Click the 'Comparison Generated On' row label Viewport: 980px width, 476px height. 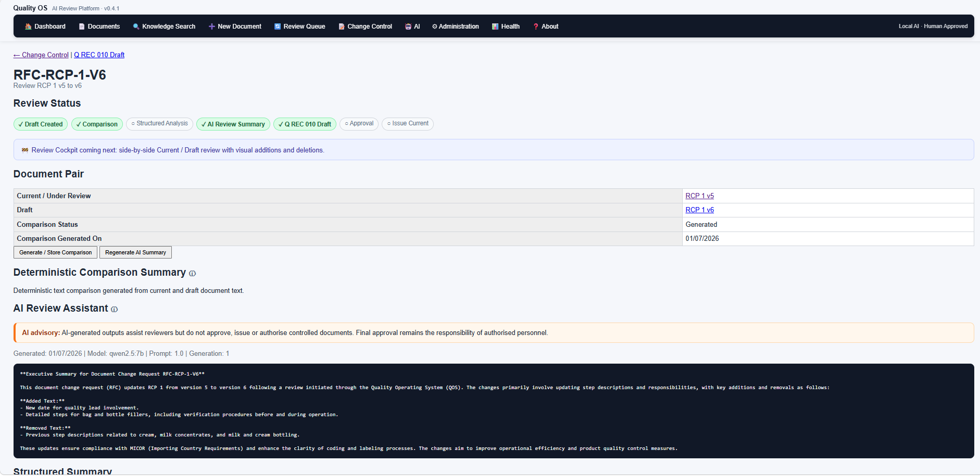click(x=59, y=239)
